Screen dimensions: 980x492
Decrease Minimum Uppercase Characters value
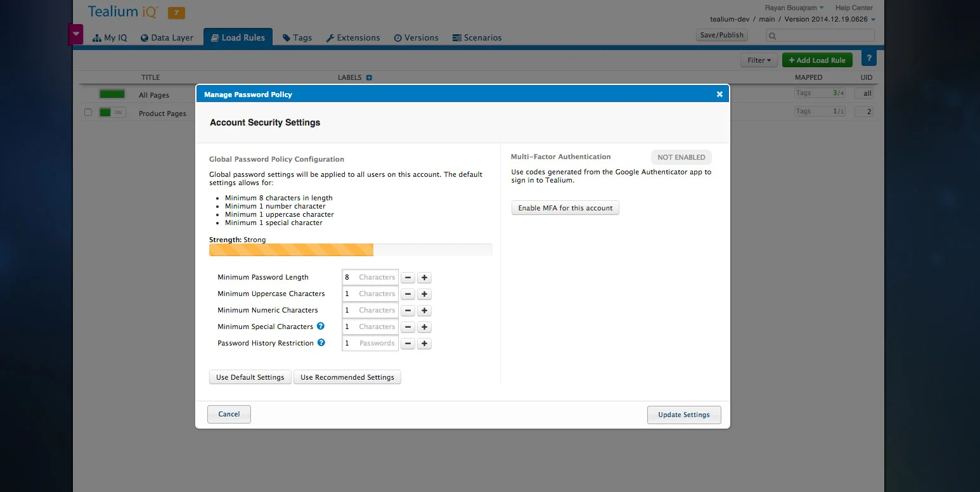(408, 294)
